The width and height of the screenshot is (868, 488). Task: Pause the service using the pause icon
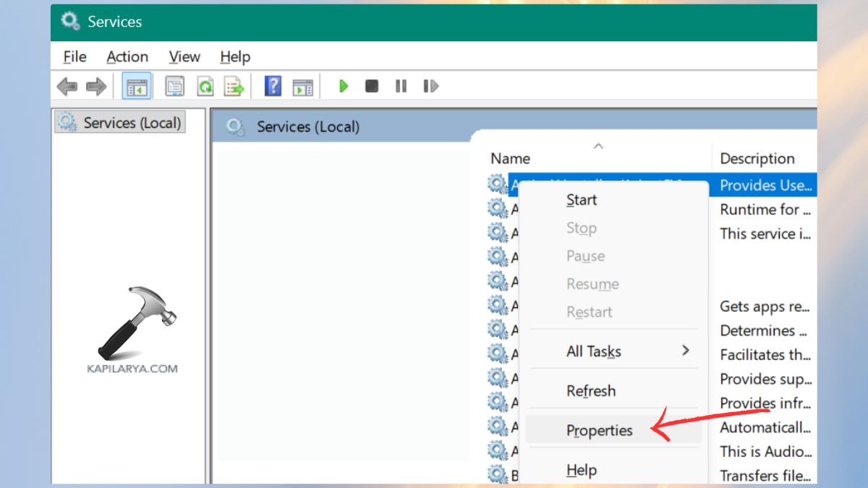401,86
